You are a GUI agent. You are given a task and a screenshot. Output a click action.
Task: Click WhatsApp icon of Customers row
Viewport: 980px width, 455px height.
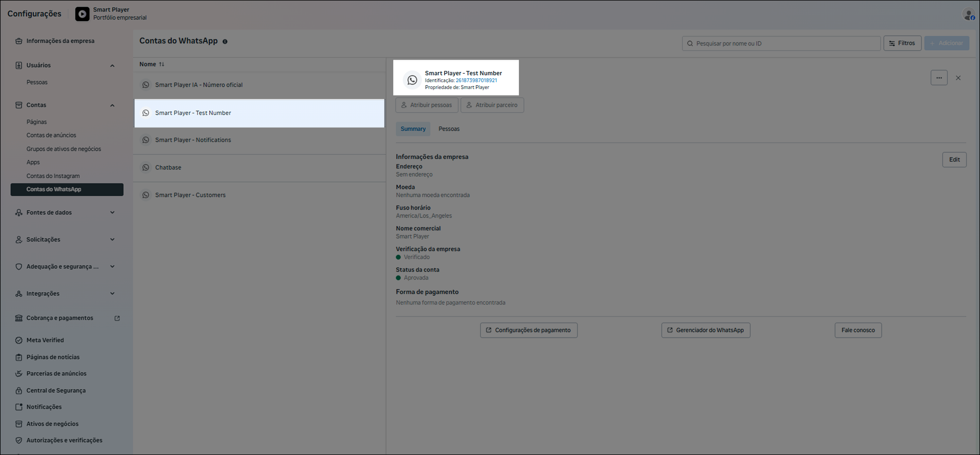coord(146,195)
